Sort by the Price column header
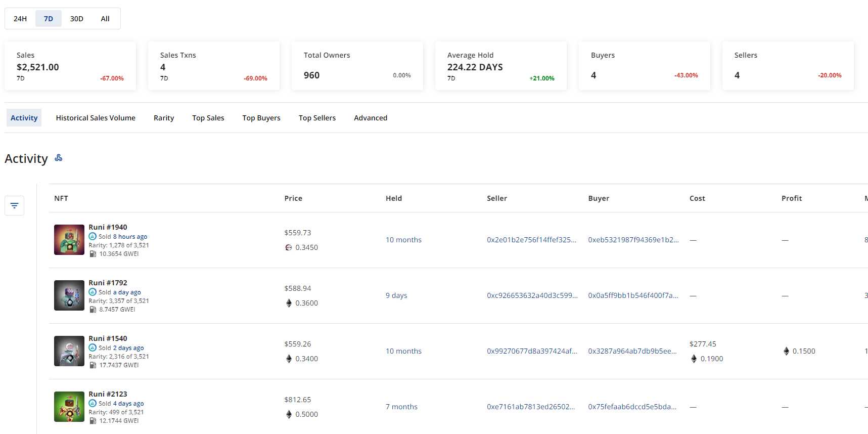This screenshot has width=868, height=434. pyautogui.click(x=293, y=198)
